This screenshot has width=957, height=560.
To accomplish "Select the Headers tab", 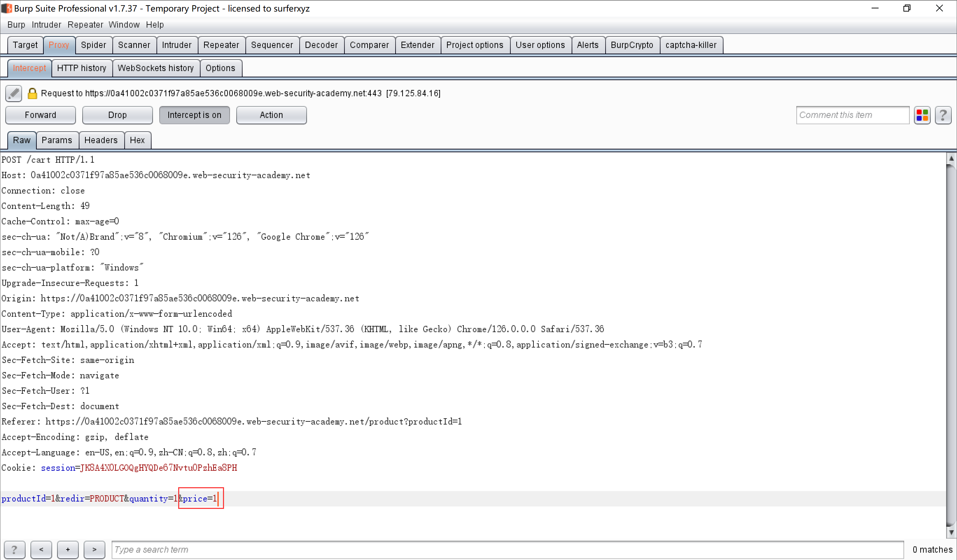I will point(101,140).
